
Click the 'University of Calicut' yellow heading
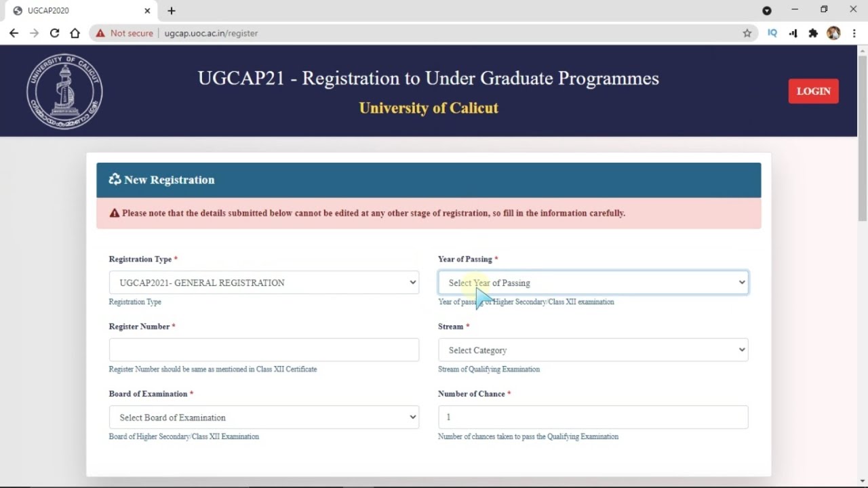(x=429, y=108)
